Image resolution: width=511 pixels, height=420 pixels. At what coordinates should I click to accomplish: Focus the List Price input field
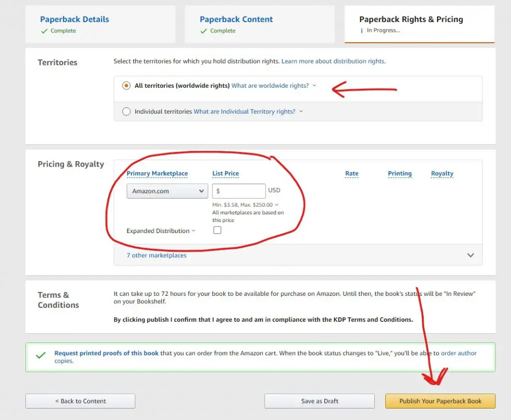click(x=239, y=191)
